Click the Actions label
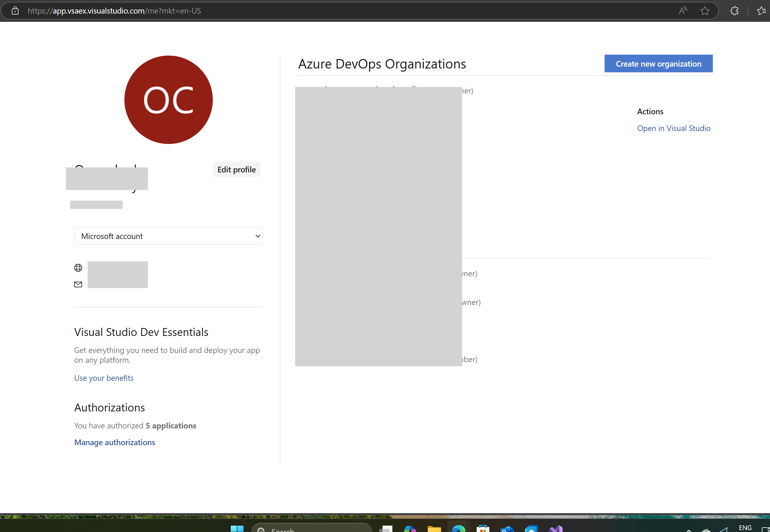 pyautogui.click(x=650, y=112)
